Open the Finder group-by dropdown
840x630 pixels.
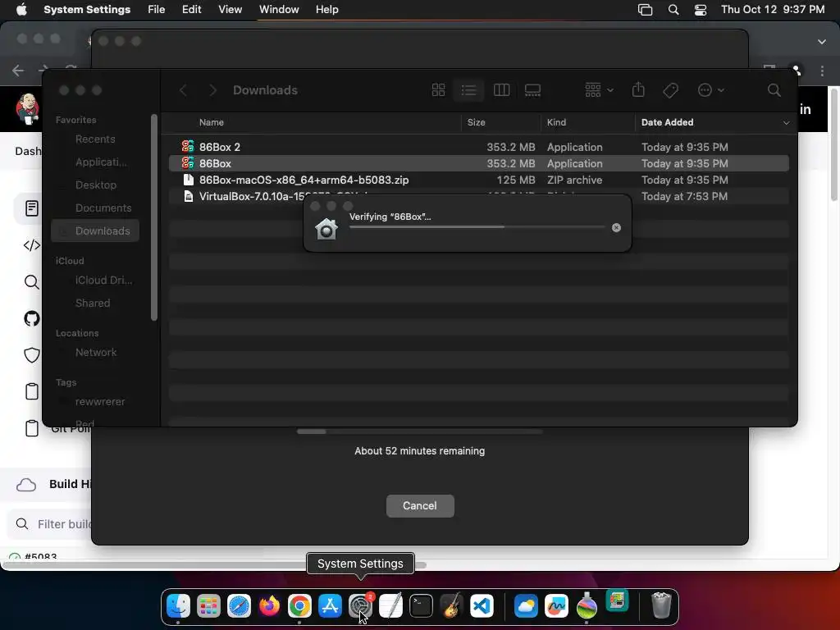[x=599, y=90]
